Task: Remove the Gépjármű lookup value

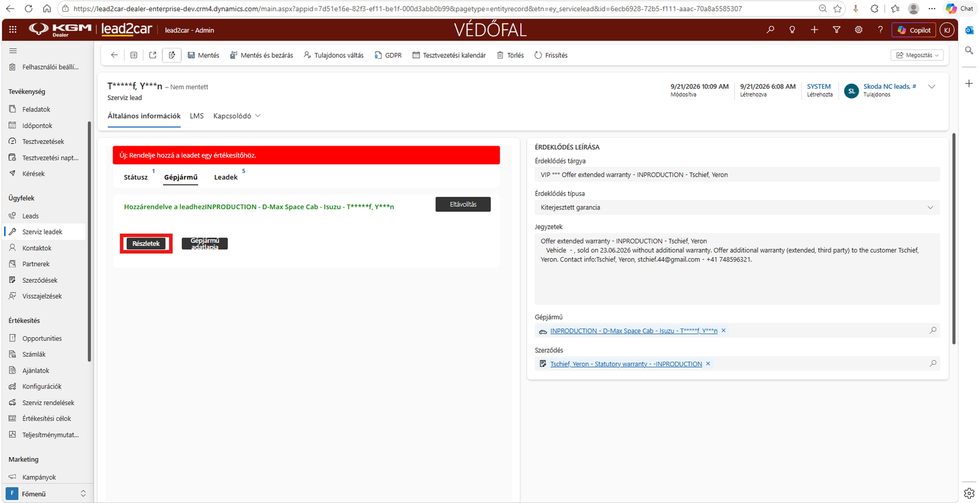Action: [723, 330]
